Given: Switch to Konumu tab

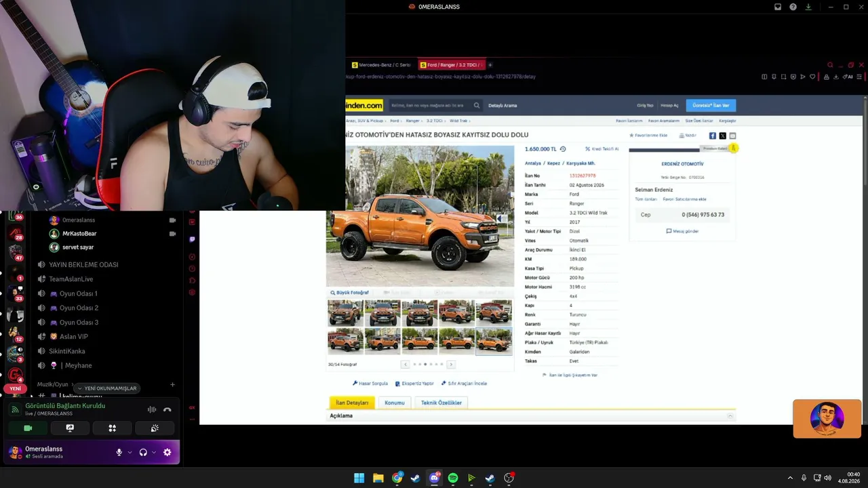Looking at the screenshot, I should click(x=395, y=403).
